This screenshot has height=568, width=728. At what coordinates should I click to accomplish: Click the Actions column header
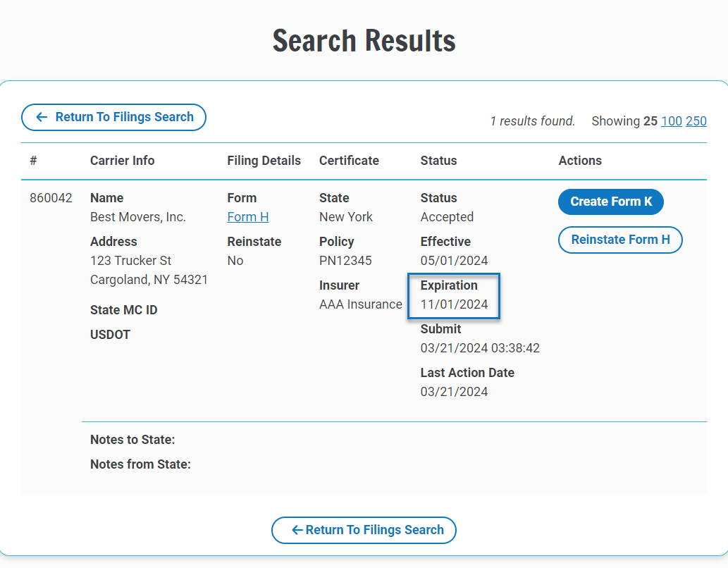[x=580, y=161]
